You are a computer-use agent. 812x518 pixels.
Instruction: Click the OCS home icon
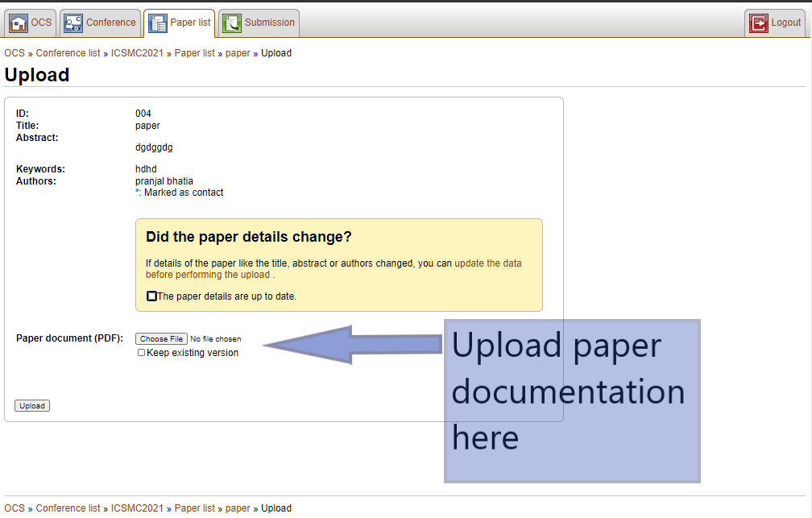point(19,23)
